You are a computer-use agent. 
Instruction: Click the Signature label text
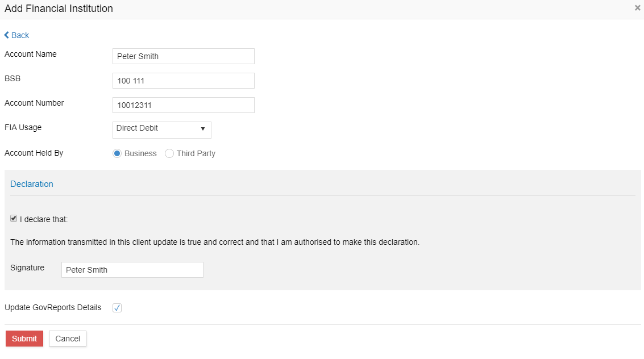pos(27,268)
